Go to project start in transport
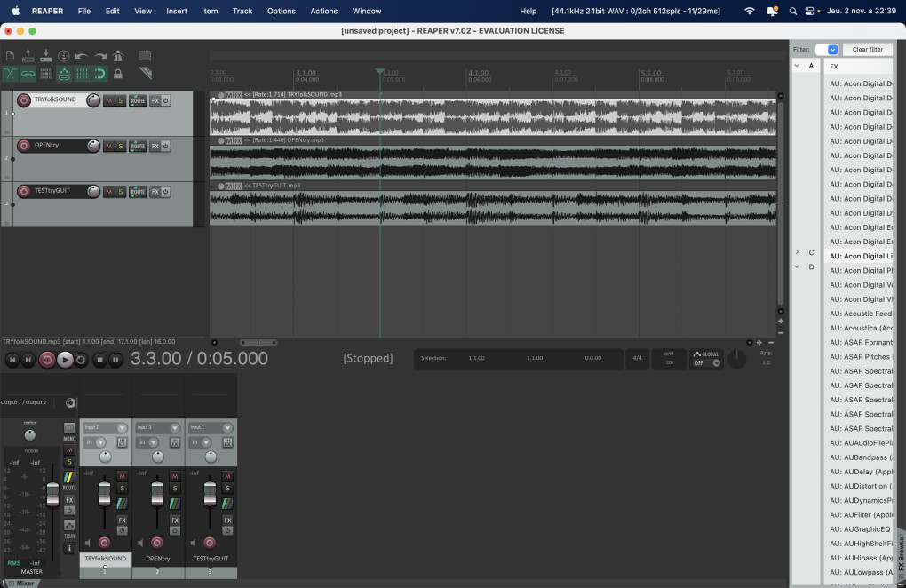The image size is (906, 588). coord(12,360)
